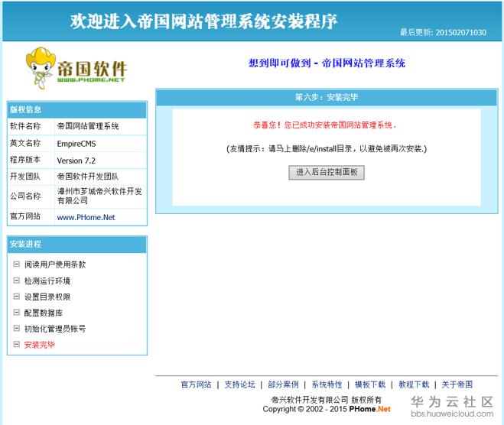The width and height of the screenshot is (504, 425).
Task: Click the box icon beside 阅读用户使用条款
Action: (x=16, y=264)
